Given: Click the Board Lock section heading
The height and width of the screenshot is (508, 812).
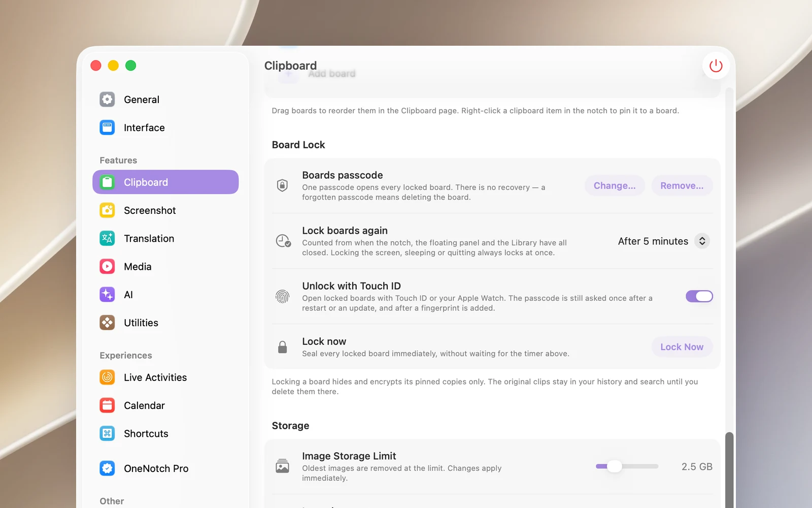Looking at the screenshot, I should pyautogui.click(x=298, y=145).
